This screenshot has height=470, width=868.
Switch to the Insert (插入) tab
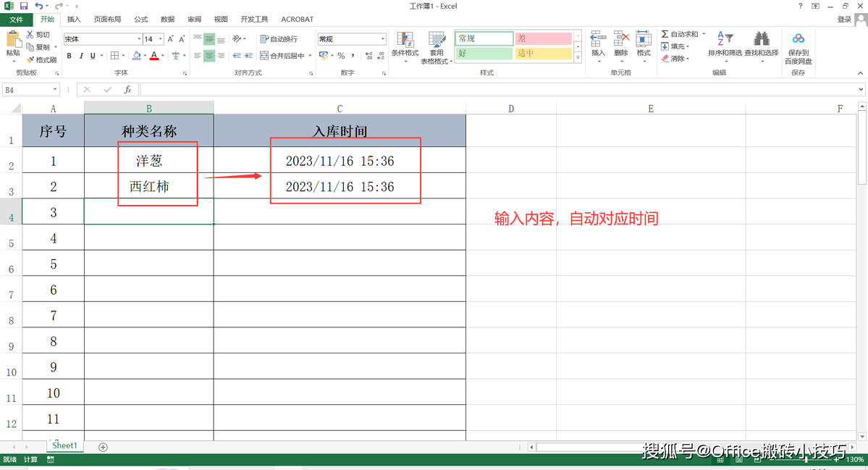74,20
